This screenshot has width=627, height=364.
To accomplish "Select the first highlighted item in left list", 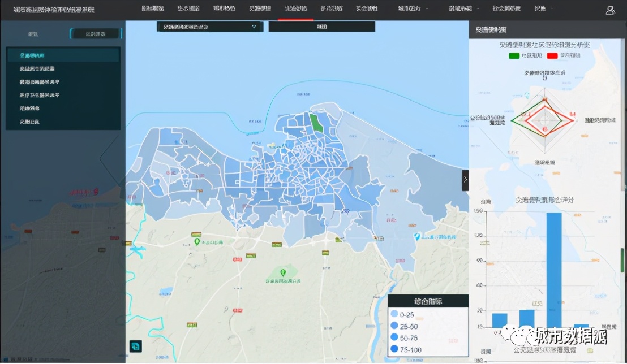I will (63, 55).
